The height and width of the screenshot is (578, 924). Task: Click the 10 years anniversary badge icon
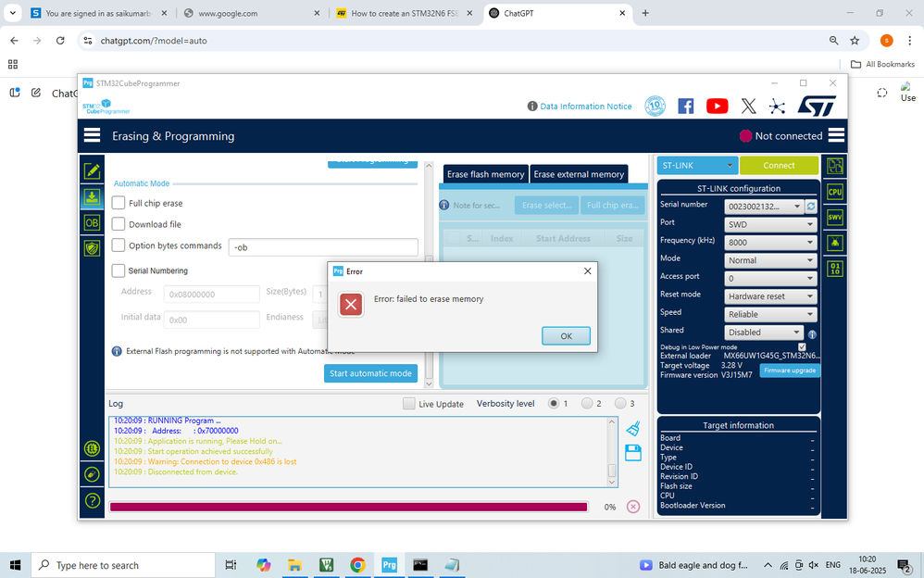pyautogui.click(x=656, y=107)
